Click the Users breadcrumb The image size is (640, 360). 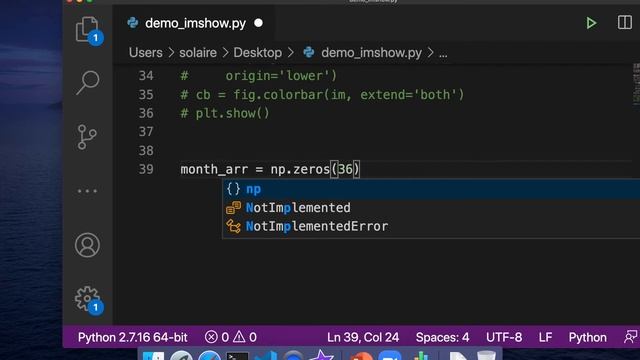tap(146, 53)
